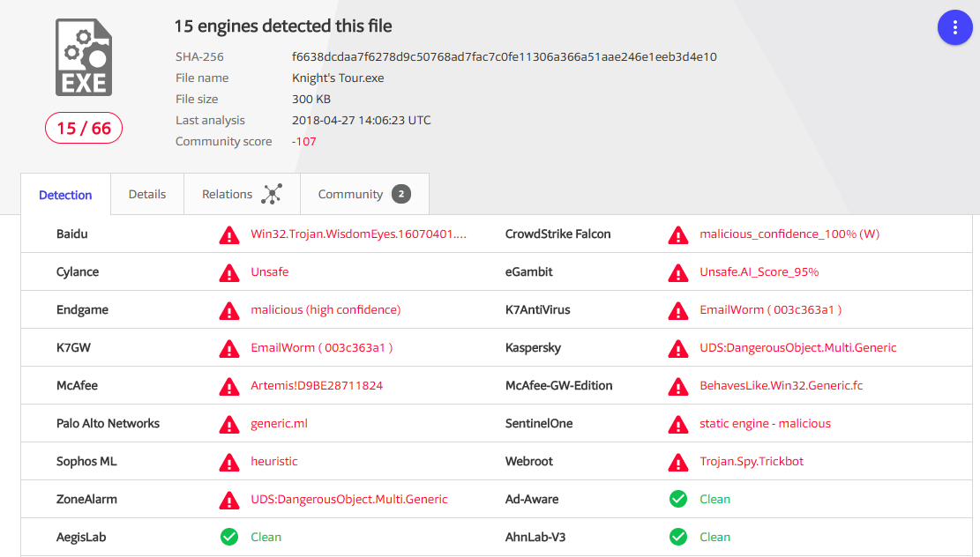The width and height of the screenshot is (980, 557).
Task: Click CrowdStrike result malicious_confidence_100% (W)
Action: tap(789, 234)
